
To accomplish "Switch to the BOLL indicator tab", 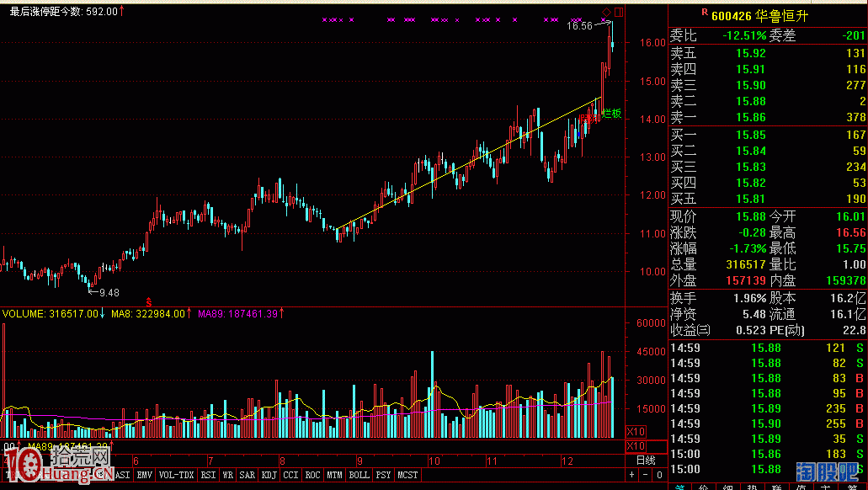I will [x=359, y=475].
